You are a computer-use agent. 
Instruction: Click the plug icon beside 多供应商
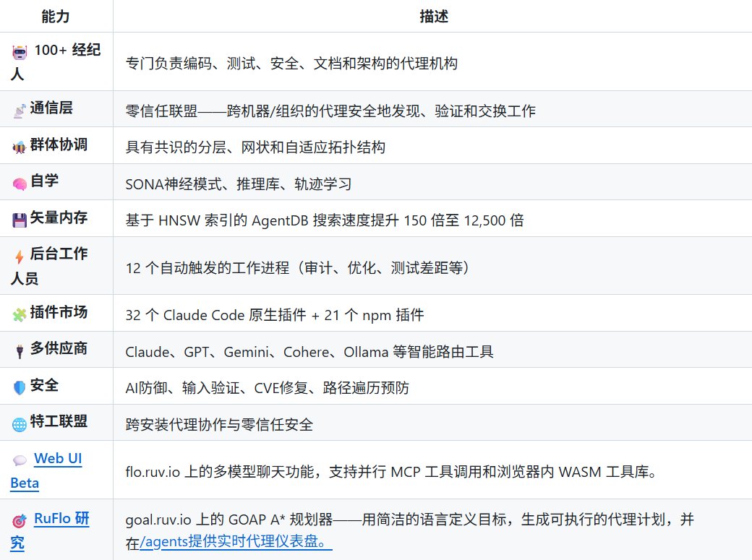click(x=20, y=351)
